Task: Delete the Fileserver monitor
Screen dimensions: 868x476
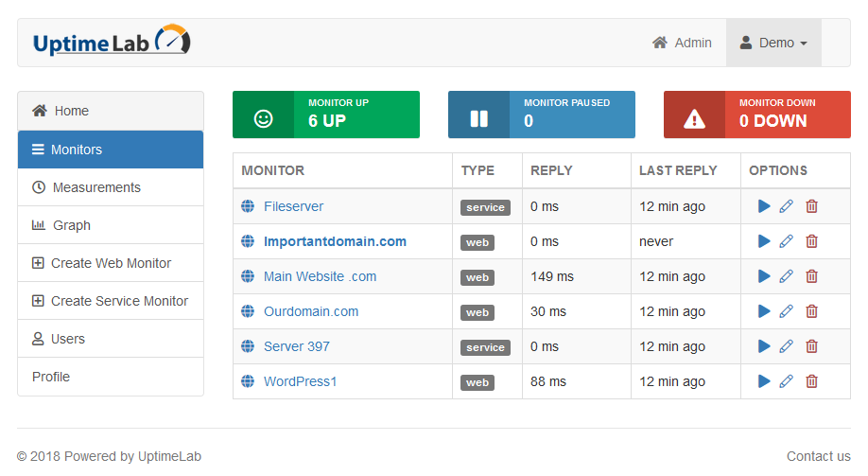Action: click(x=811, y=206)
